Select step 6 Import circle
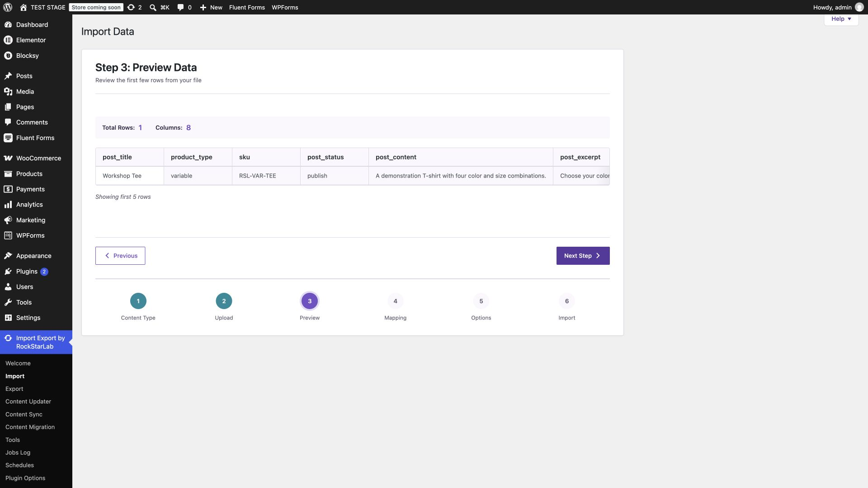This screenshot has width=868, height=488. [567, 301]
